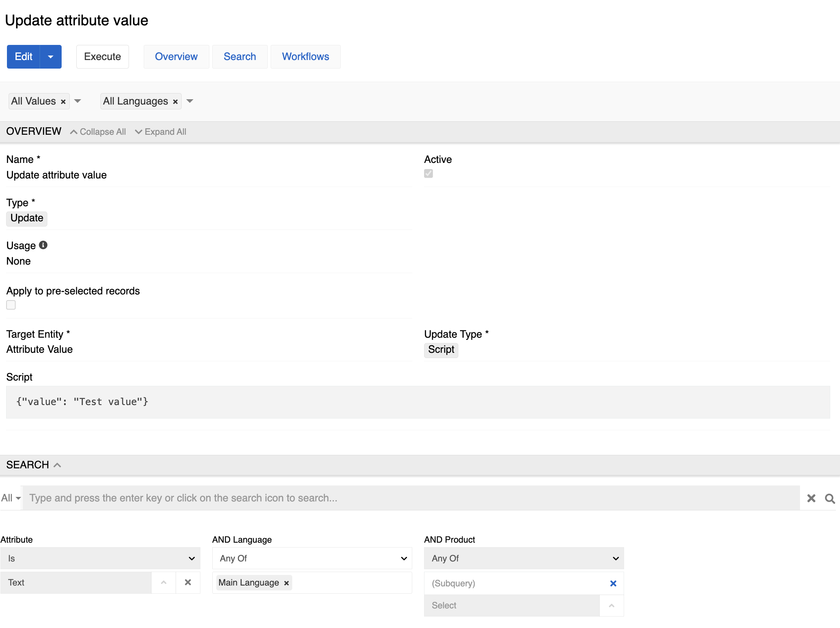Switch to the Overview tab
840x628 pixels.
176,57
